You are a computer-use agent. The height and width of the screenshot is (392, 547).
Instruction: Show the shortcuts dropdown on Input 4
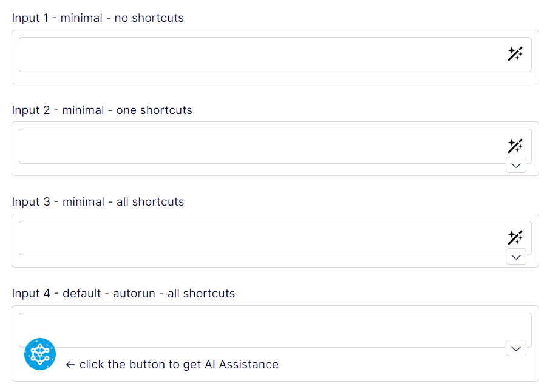click(x=516, y=349)
